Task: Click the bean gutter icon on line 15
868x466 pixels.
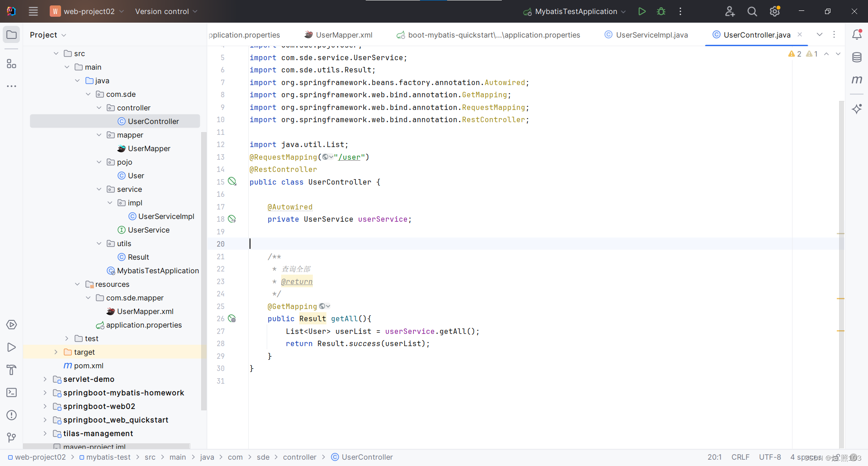Action: tap(232, 181)
